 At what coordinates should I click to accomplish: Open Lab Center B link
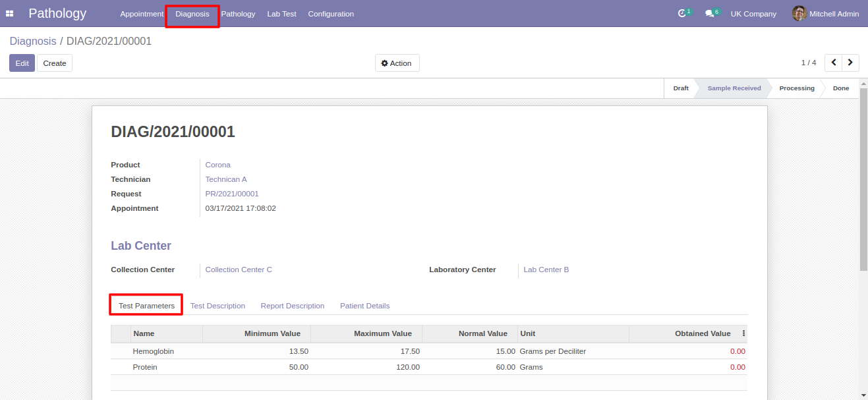(x=546, y=270)
